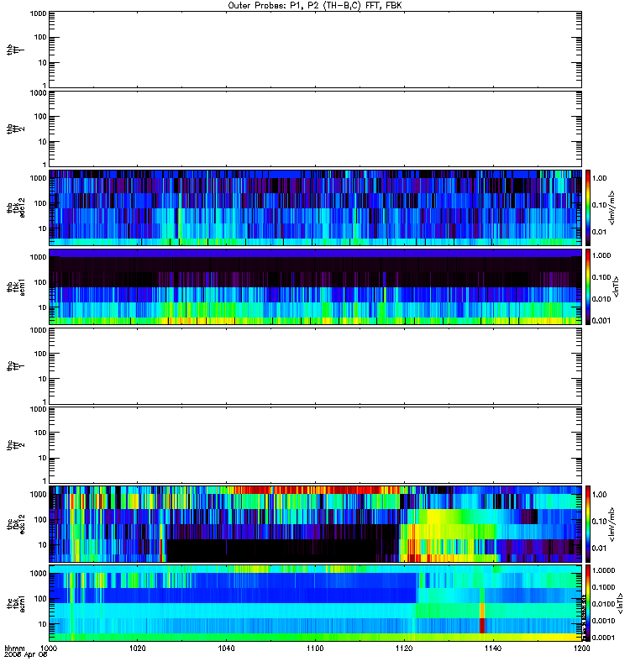Image resolution: width=630 pixels, height=672 pixels.
Task: Click the thb fbk scm1 spectrogram panel
Action: pos(316,286)
